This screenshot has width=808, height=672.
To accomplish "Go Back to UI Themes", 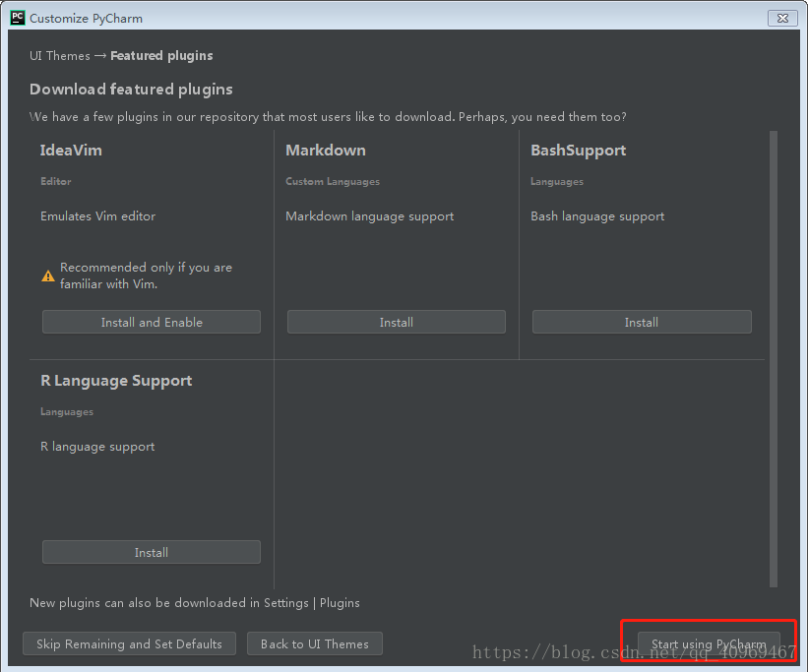I will pyautogui.click(x=315, y=643).
